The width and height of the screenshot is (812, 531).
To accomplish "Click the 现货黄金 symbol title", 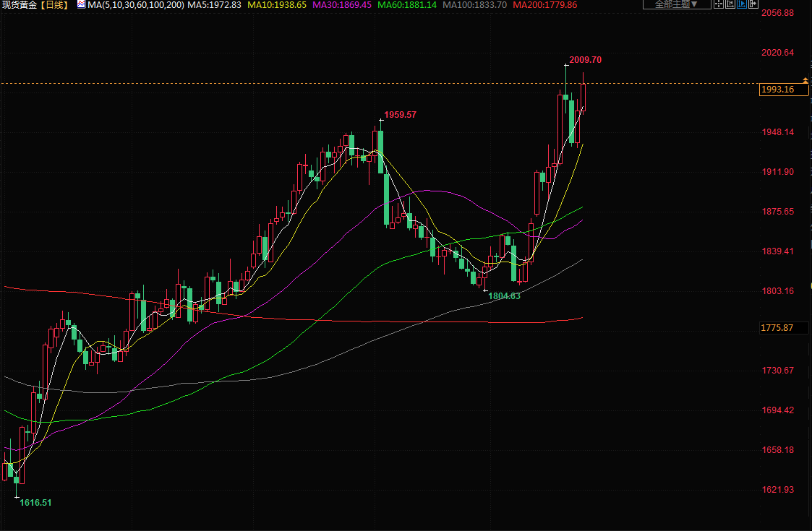I will coord(20,5).
